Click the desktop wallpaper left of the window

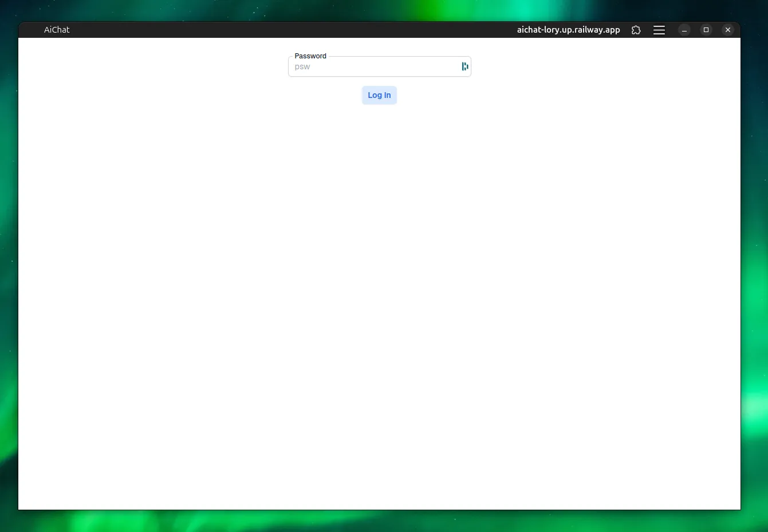[9, 258]
